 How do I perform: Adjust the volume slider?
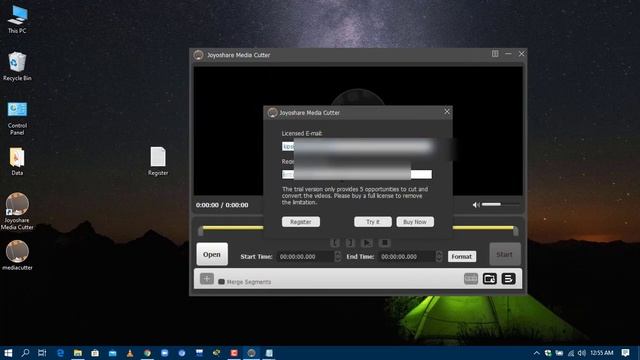[x=501, y=204]
